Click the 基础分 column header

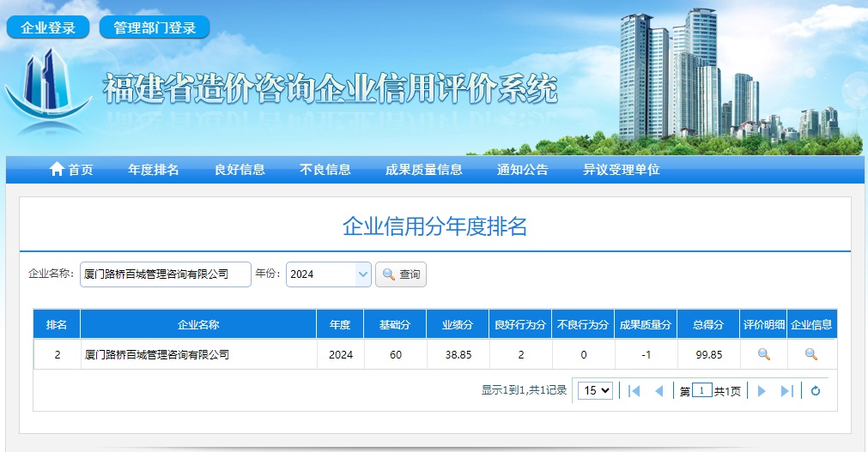(395, 324)
